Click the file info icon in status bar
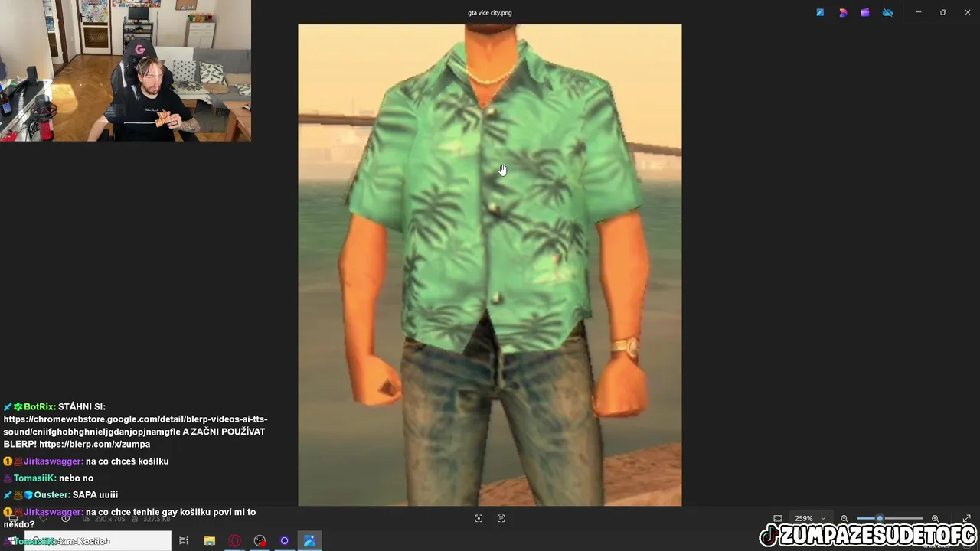Viewport: 980px width, 551px height. (66, 518)
